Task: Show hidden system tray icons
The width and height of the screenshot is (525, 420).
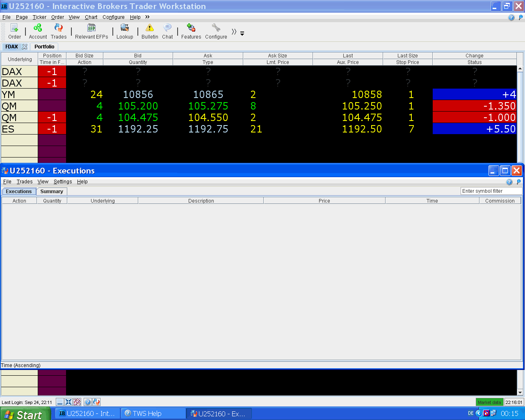Action: click(x=479, y=413)
